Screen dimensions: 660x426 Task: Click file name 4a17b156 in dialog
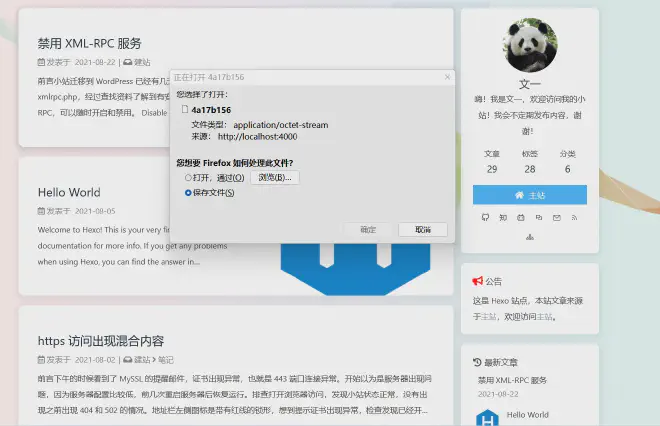click(211, 110)
